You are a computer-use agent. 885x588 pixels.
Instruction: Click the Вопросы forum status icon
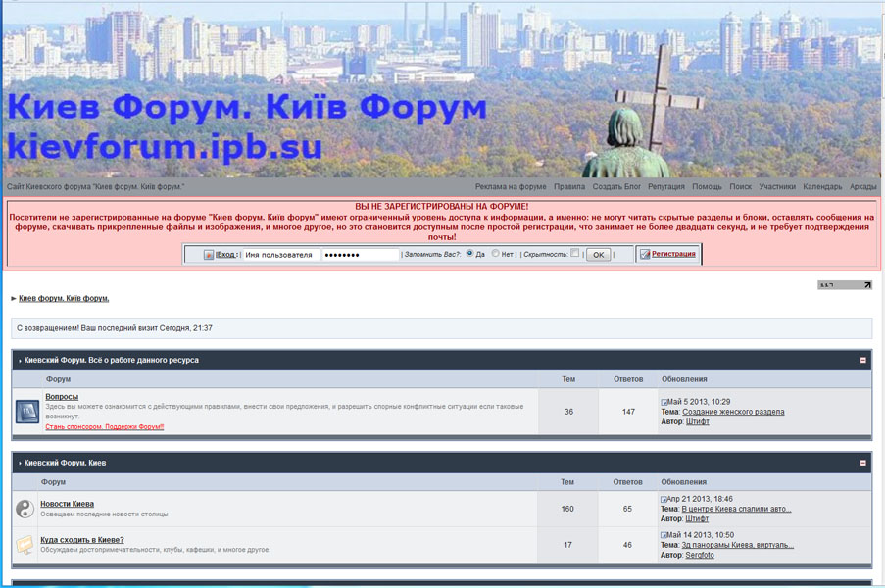(x=26, y=412)
